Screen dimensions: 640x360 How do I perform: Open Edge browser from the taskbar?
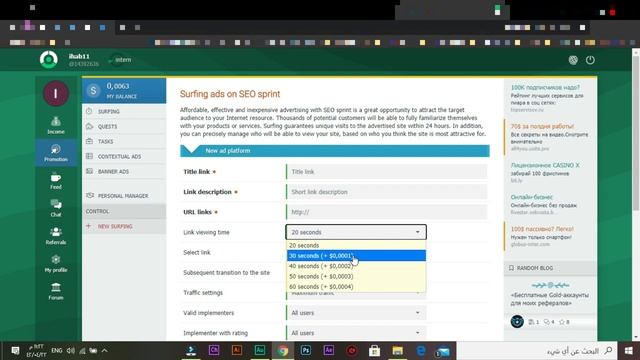pyautogui.click(x=420, y=351)
